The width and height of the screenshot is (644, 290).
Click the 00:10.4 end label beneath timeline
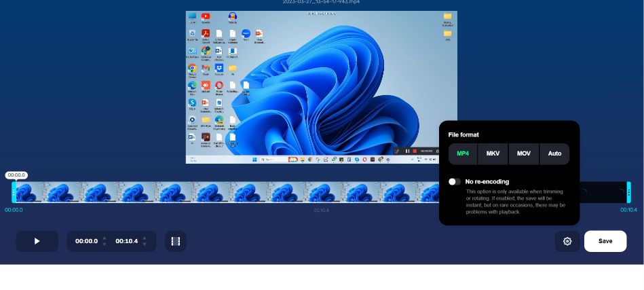click(x=628, y=210)
